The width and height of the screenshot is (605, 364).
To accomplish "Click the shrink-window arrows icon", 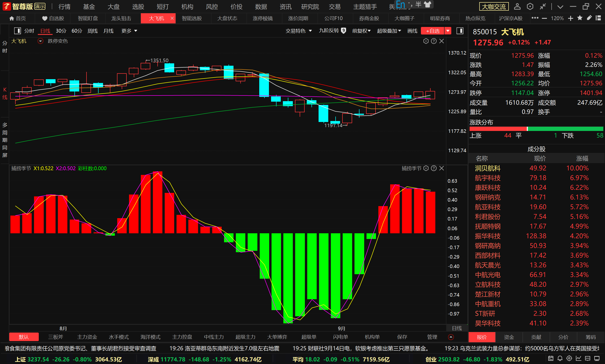I will click(x=543, y=7).
